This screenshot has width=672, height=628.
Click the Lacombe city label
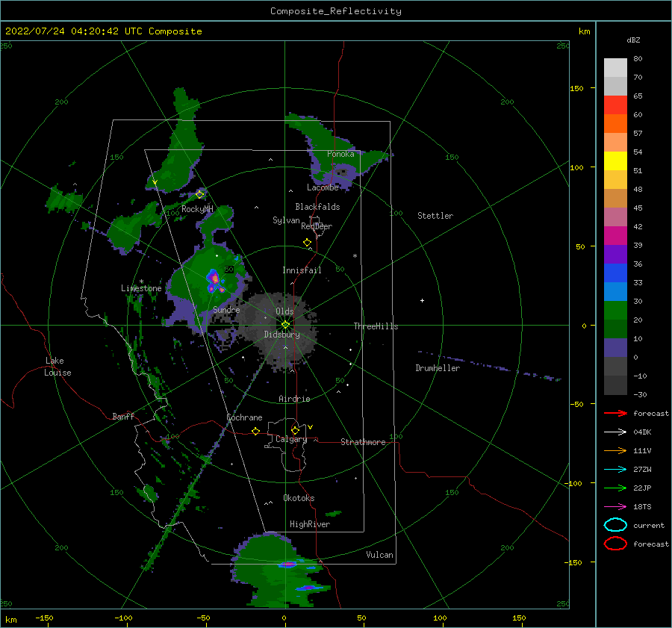[x=323, y=187]
